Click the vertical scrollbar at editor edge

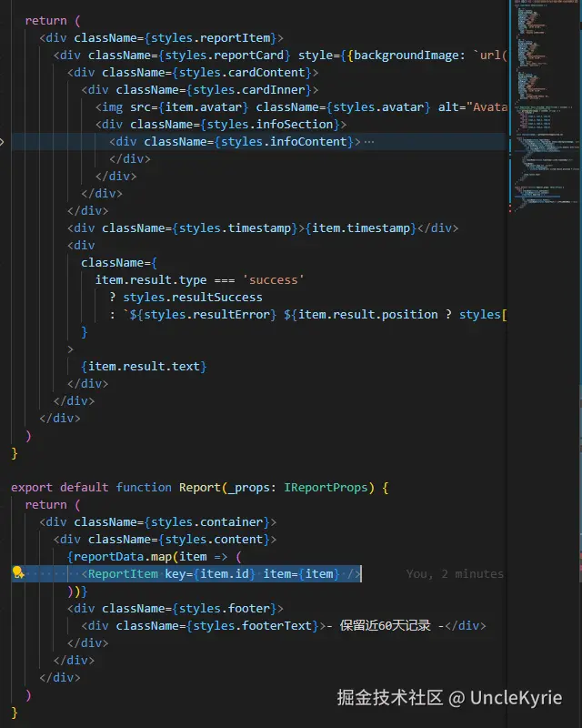point(579,364)
